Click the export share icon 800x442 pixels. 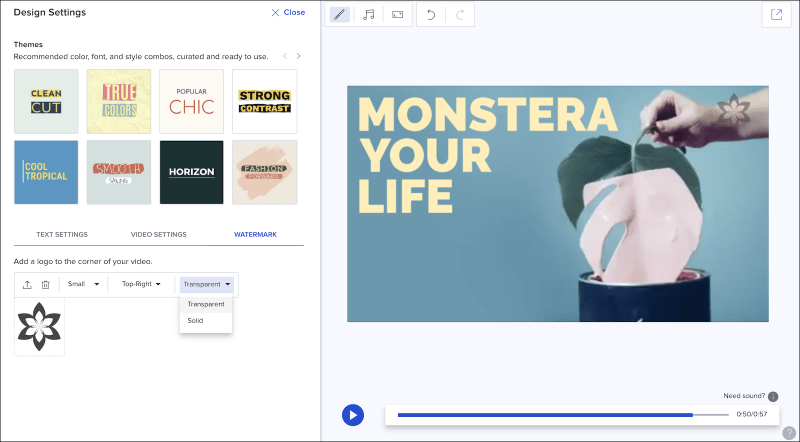(776, 15)
